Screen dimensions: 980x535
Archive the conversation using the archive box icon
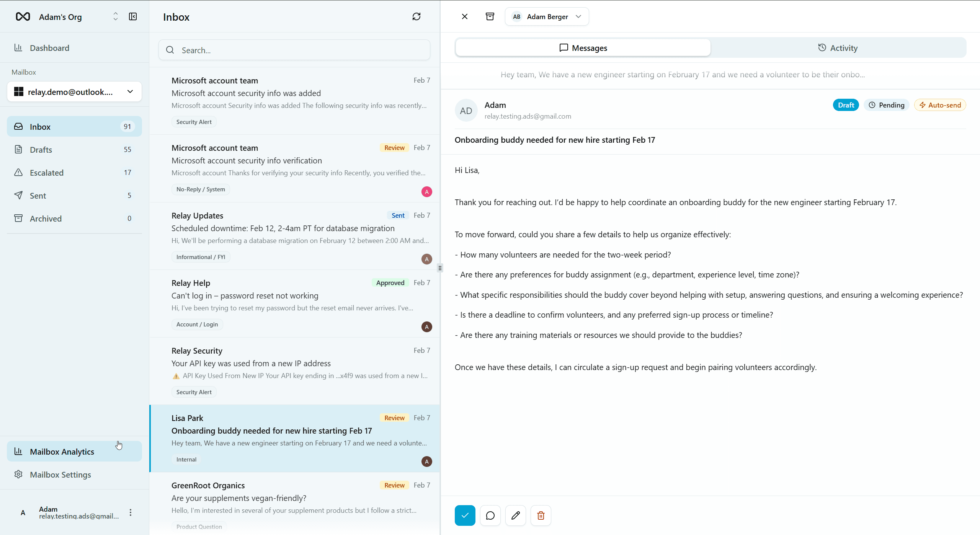pos(490,16)
